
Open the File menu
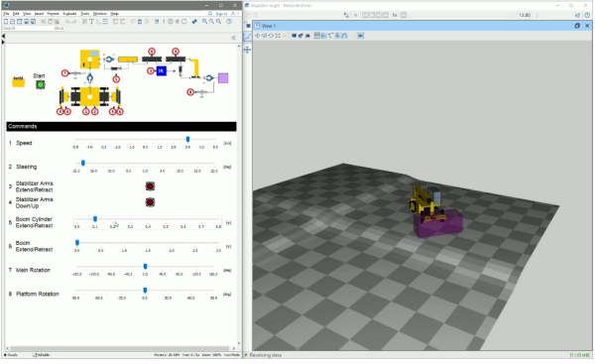pyautogui.click(x=7, y=14)
